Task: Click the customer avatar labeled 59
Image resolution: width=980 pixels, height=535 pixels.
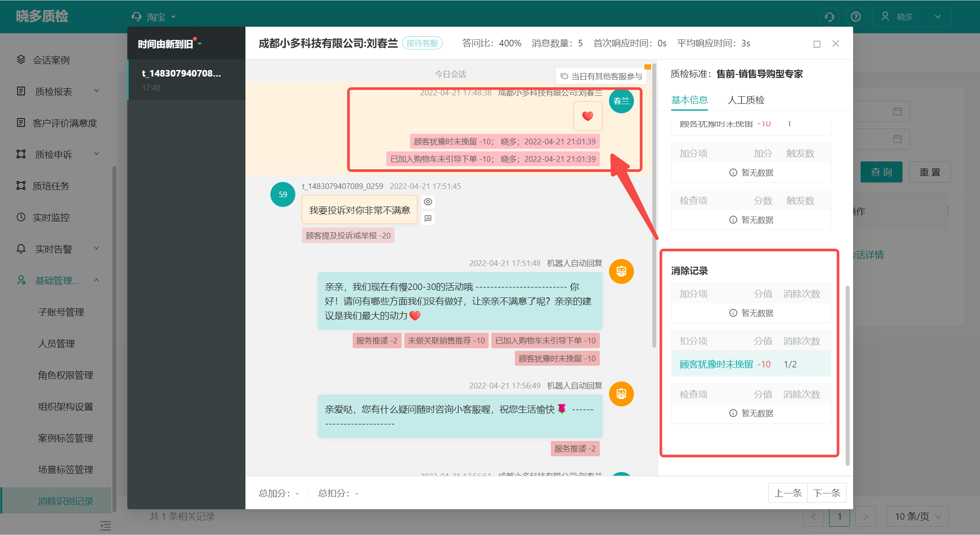Action: (x=283, y=194)
